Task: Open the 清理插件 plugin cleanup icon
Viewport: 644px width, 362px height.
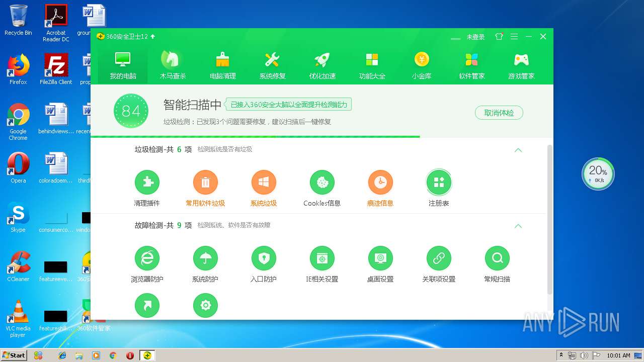Action: click(x=147, y=183)
